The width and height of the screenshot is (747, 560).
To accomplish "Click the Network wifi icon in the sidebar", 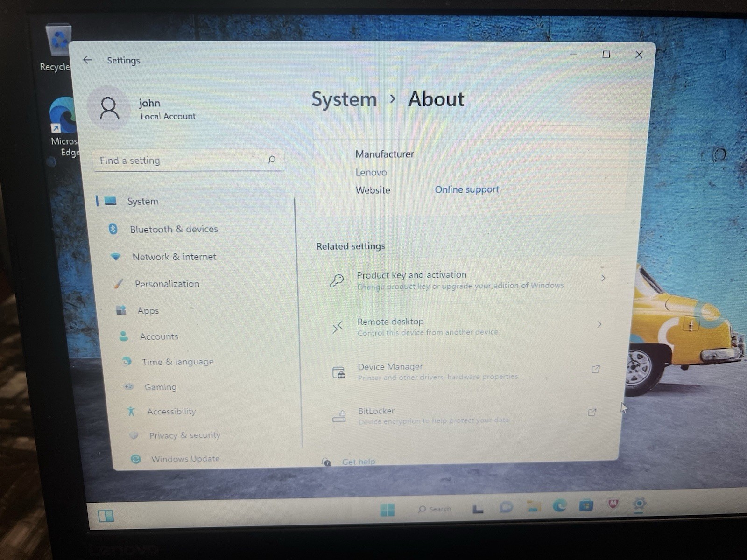I will (x=115, y=257).
